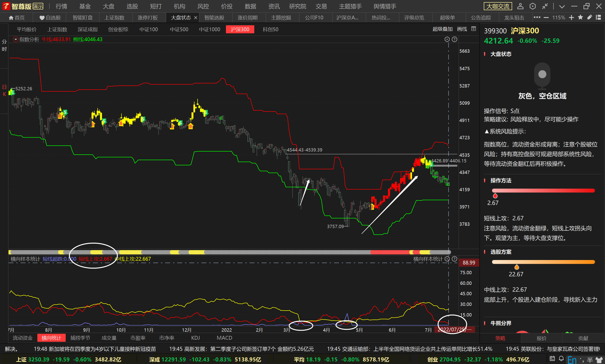Click the grid layout icon beside 画线
The width and height of the screenshot is (605, 364).
click(473, 29)
